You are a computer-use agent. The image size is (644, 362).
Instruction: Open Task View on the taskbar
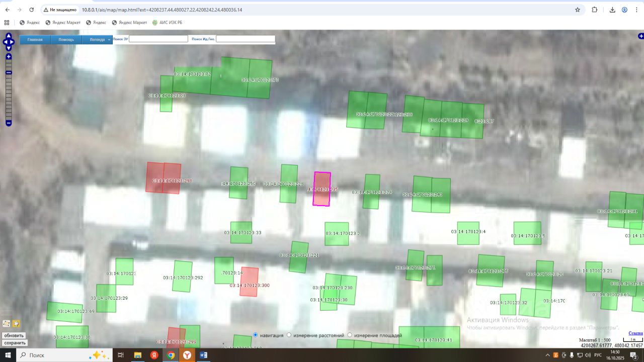tap(121, 355)
